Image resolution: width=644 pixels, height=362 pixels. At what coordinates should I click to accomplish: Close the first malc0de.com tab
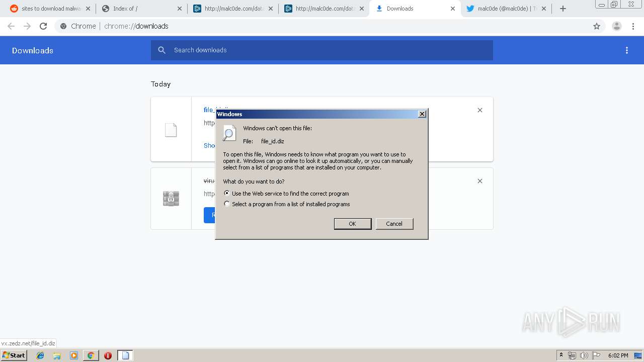(x=271, y=9)
